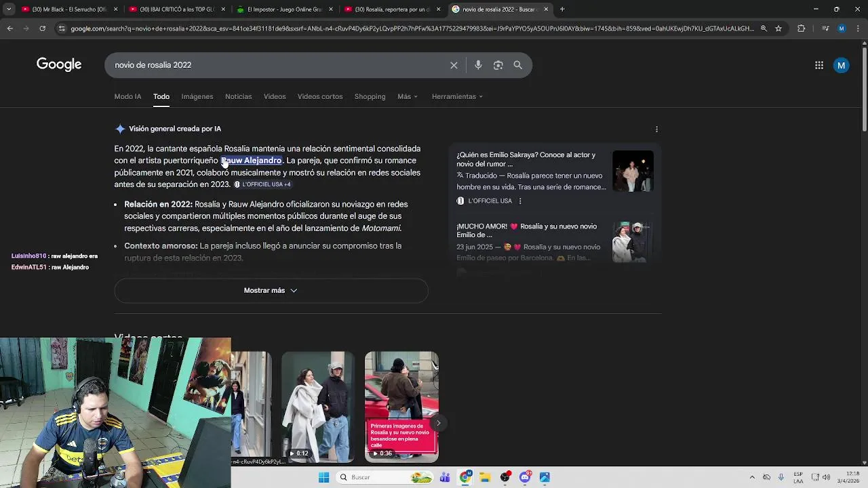Open the Photos app taskbar icon
Screen dimensions: 868x488
[545, 477]
